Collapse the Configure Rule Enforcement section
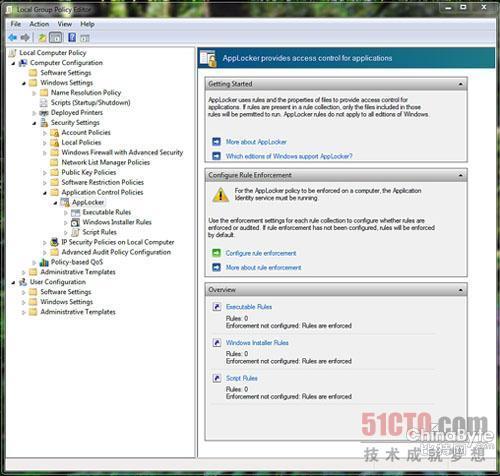Image resolution: width=500 pixels, height=476 pixels. pos(461,175)
